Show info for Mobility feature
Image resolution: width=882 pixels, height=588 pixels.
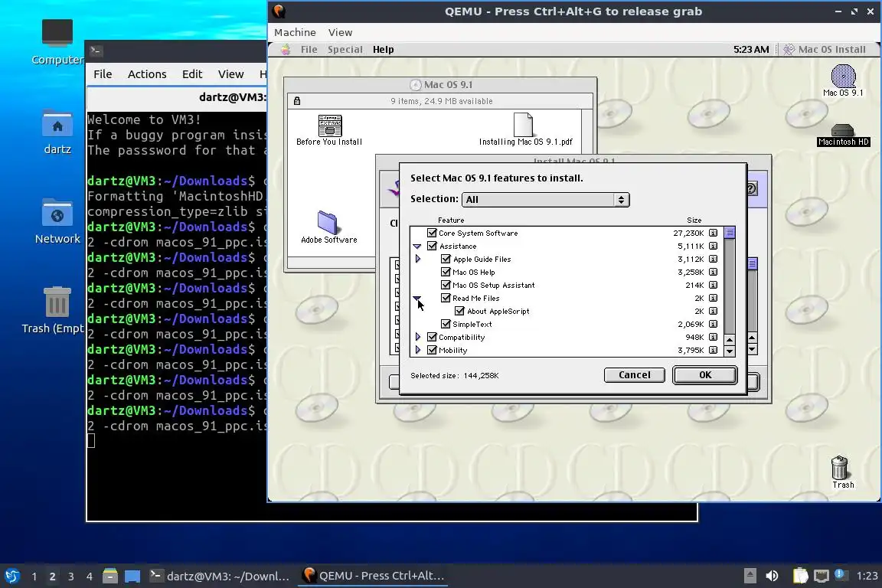pyautogui.click(x=713, y=349)
